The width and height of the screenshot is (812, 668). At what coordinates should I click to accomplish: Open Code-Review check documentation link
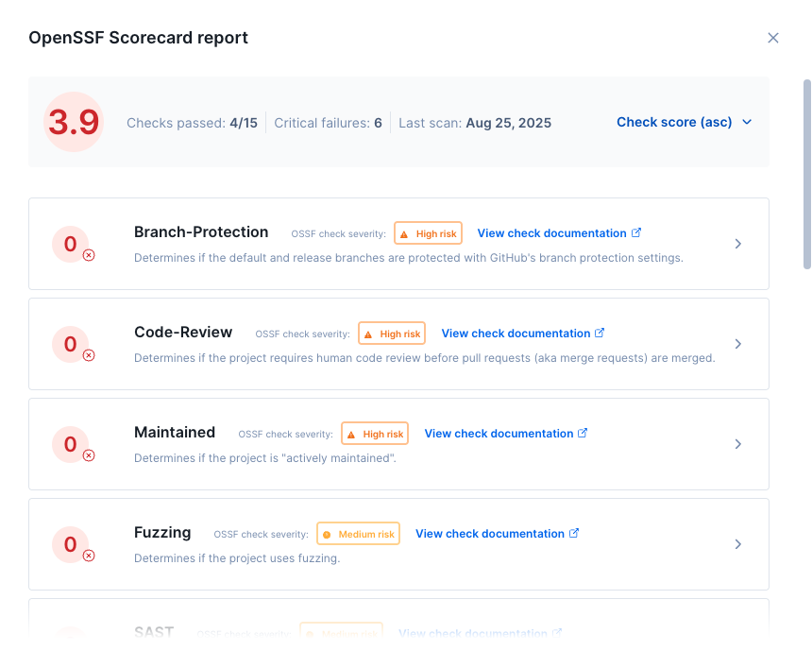pyautogui.click(x=523, y=334)
